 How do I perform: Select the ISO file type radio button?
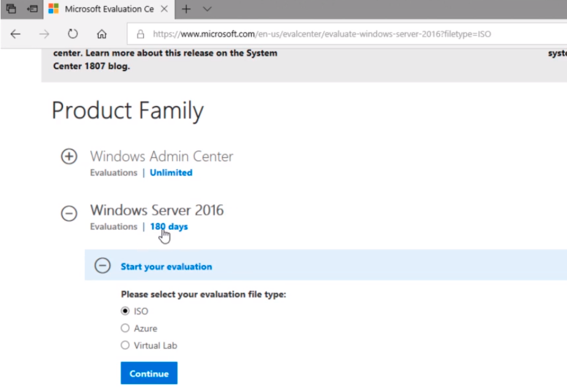coord(125,311)
